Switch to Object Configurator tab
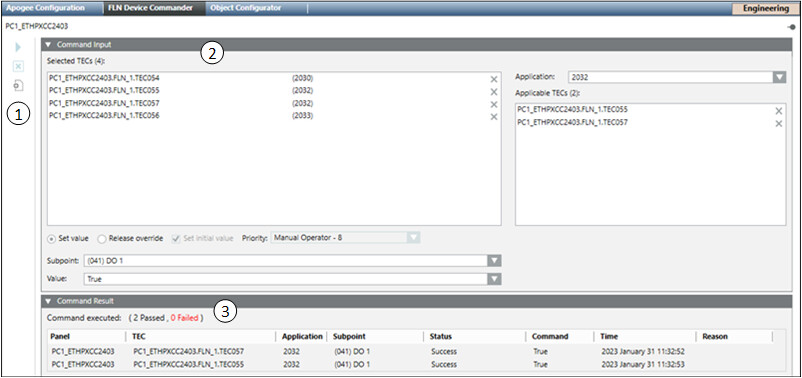802x378 pixels. pos(246,8)
